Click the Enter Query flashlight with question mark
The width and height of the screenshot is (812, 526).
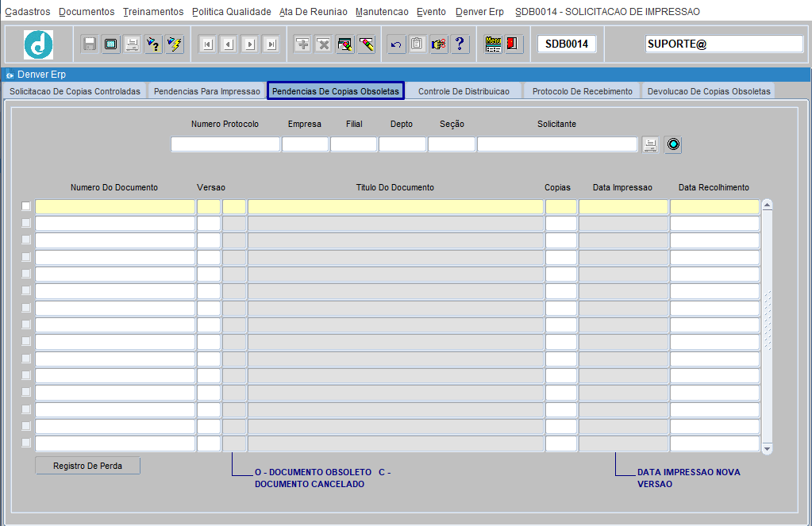tap(153, 44)
